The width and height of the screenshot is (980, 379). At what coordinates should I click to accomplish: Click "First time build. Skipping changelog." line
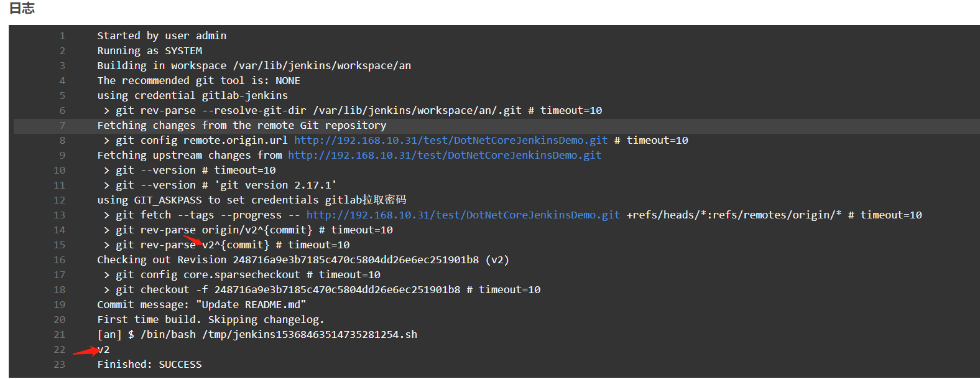coord(210,320)
